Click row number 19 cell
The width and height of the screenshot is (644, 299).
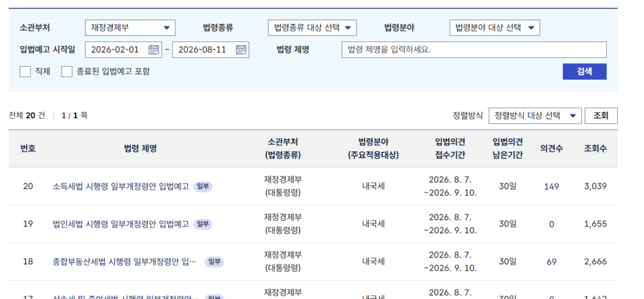(x=28, y=224)
